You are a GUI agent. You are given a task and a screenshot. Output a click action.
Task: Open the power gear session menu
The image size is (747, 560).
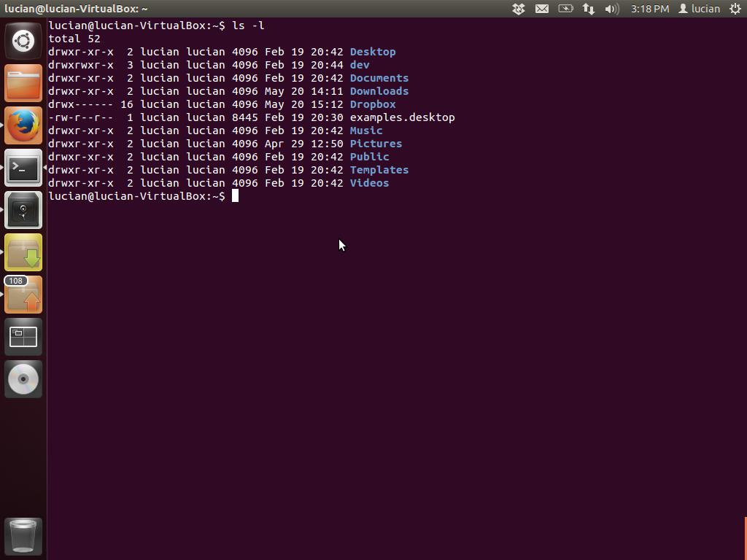tap(735, 9)
